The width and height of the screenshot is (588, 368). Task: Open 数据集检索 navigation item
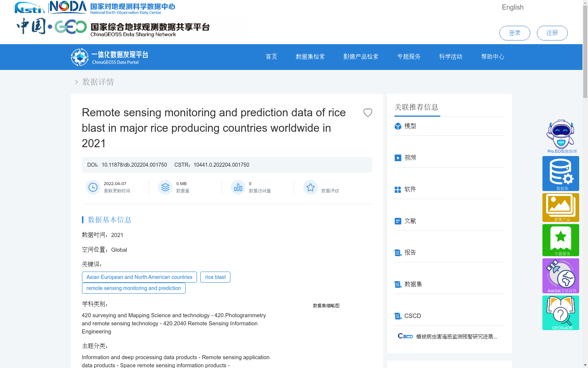310,57
